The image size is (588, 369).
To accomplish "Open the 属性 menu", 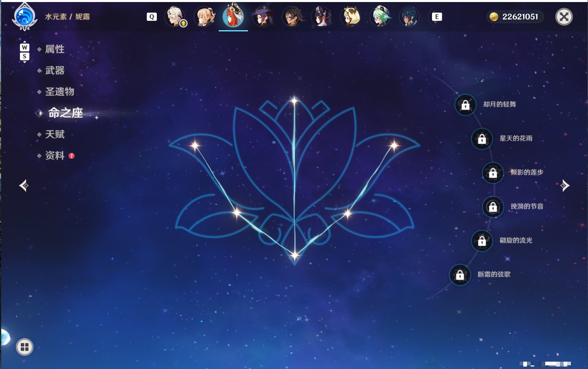I will pyautogui.click(x=55, y=49).
